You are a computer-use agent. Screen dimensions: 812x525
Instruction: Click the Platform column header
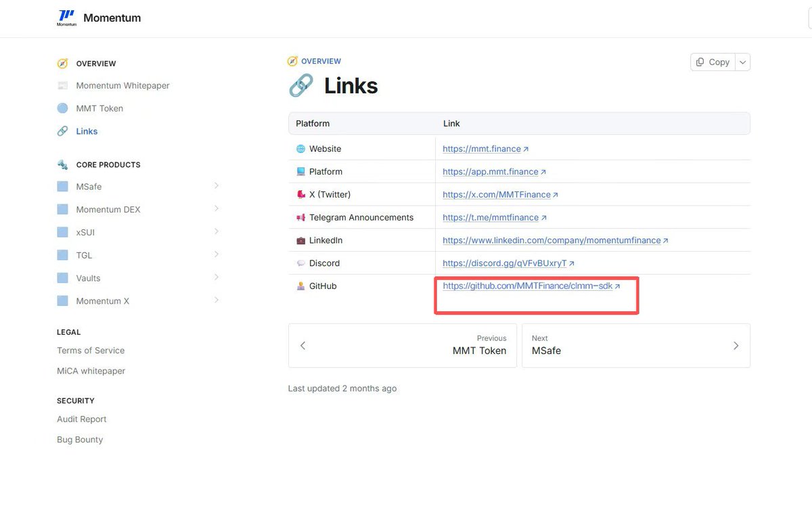pos(313,124)
